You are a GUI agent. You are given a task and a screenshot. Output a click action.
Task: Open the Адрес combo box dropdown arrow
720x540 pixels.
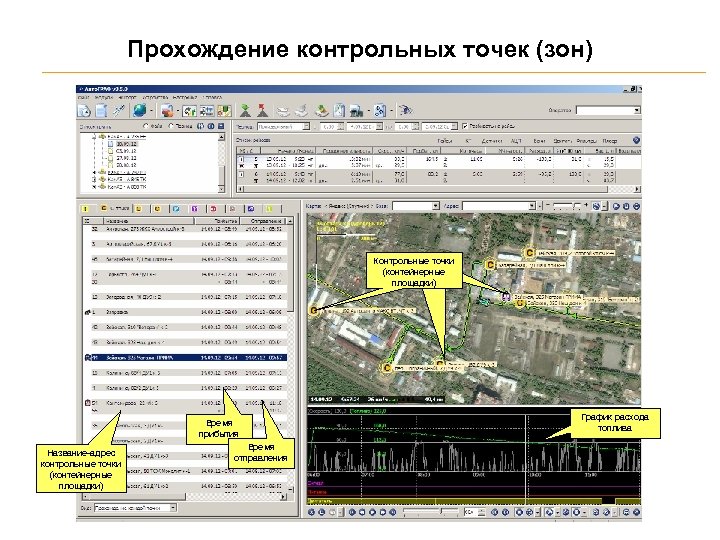532,206
